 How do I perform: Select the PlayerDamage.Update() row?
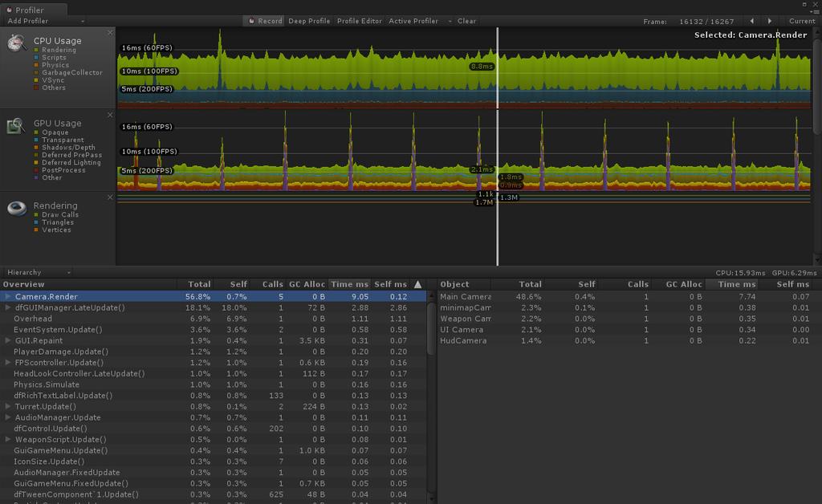click(x=214, y=352)
